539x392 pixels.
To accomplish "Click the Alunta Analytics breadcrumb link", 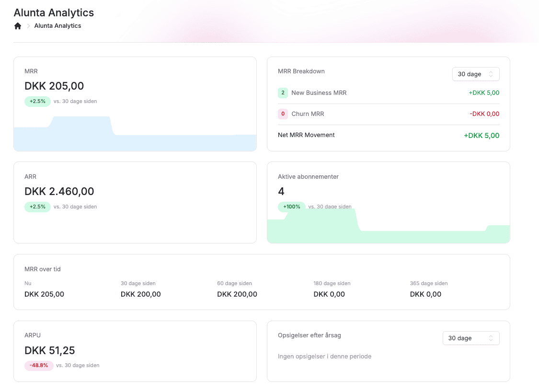I will pyautogui.click(x=57, y=26).
